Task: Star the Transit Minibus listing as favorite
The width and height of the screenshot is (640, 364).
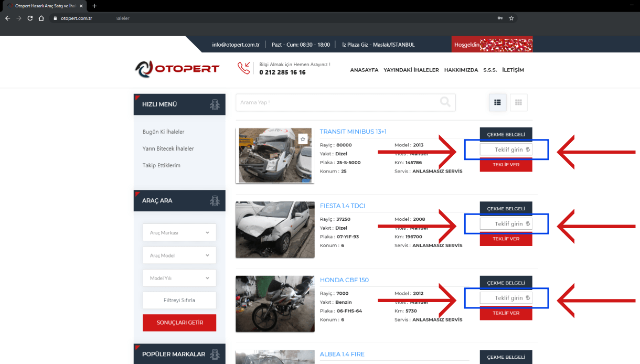Action: (303, 139)
